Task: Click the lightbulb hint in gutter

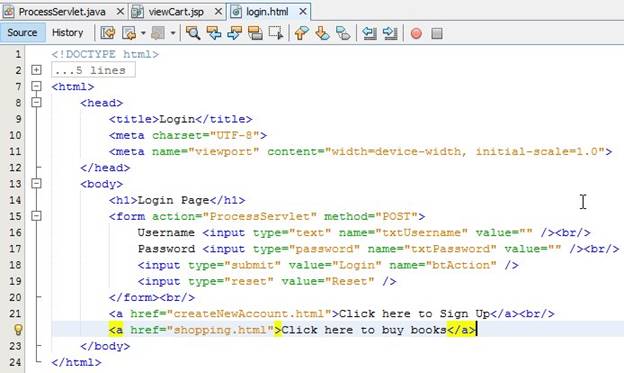Action: tap(18, 330)
